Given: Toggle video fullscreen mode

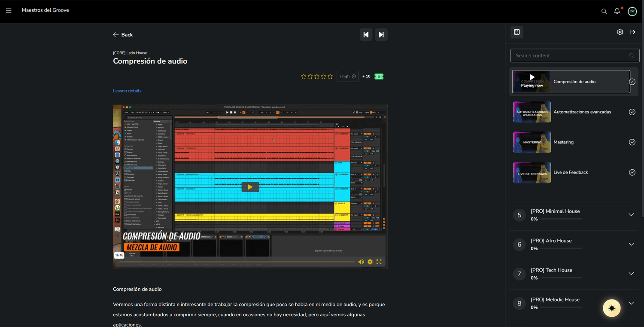Looking at the screenshot, I should pyautogui.click(x=379, y=262).
